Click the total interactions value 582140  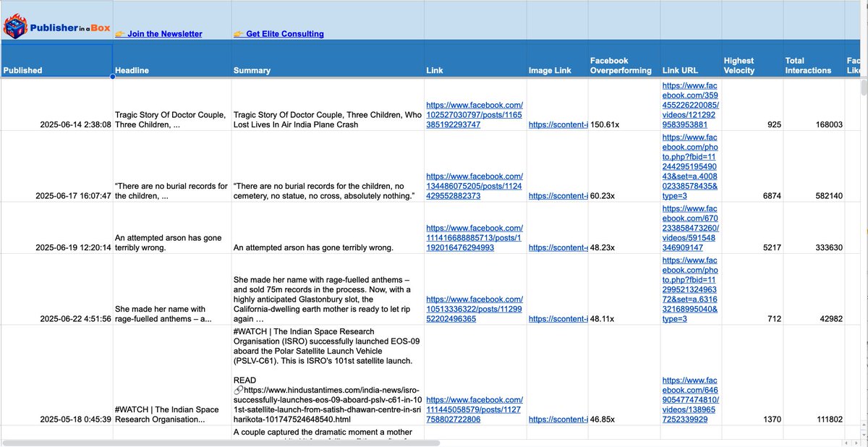click(x=828, y=196)
